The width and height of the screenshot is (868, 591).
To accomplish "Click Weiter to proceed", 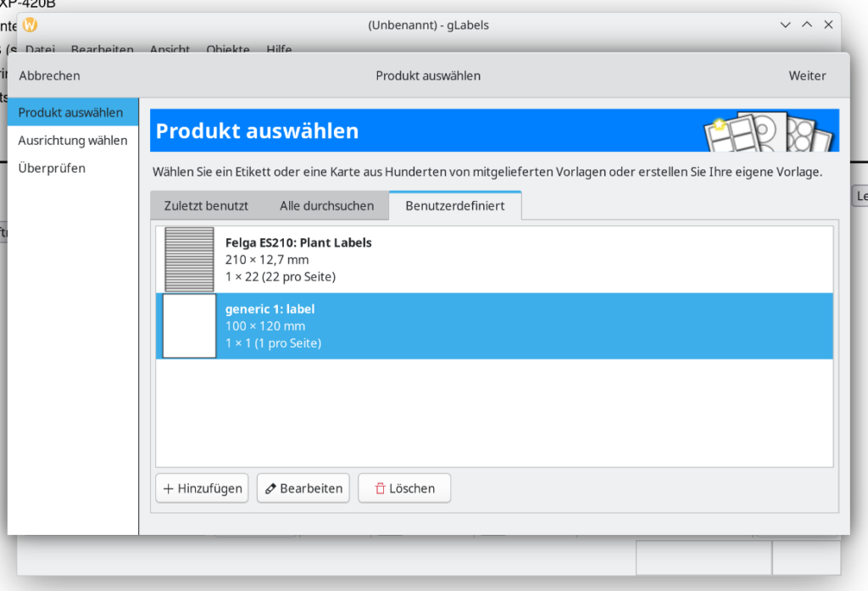I will (x=807, y=75).
